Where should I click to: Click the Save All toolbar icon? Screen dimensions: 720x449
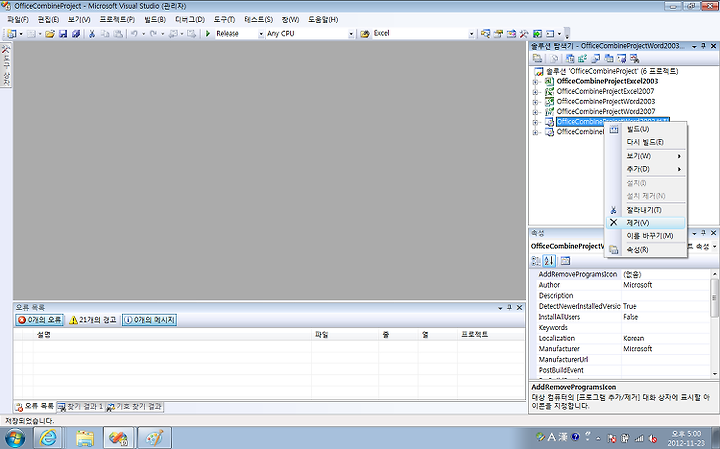[x=76, y=34]
